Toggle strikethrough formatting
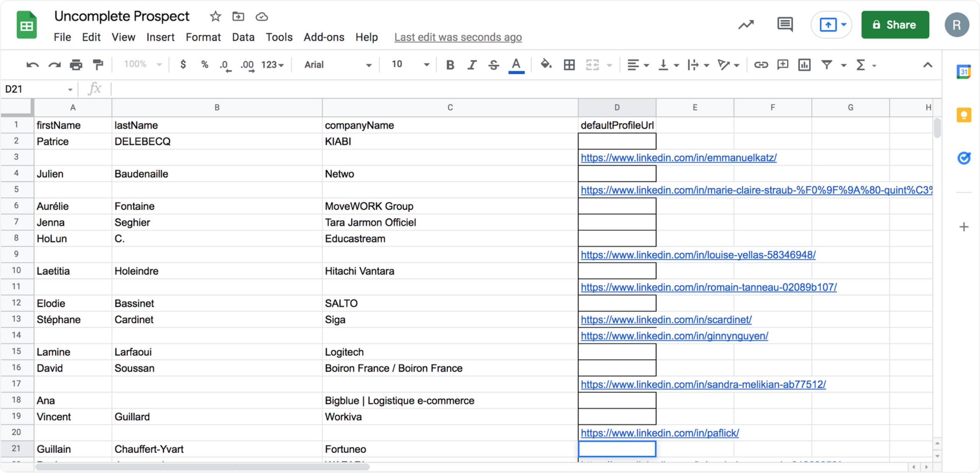This screenshot has height=473, width=980. (x=494, y=65)
